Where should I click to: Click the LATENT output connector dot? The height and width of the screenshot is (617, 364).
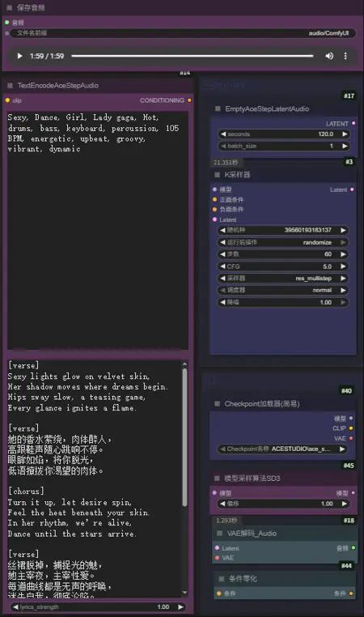(353, 124)
